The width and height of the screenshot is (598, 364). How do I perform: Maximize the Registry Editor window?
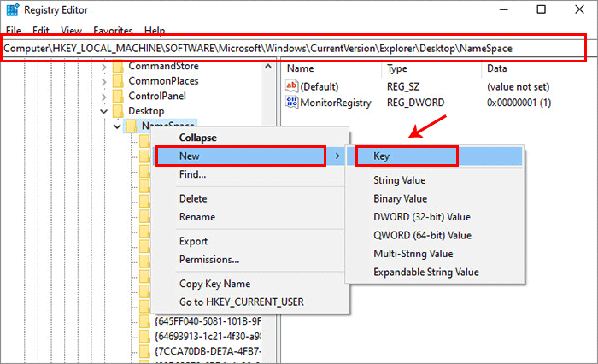[x=541, y=9]
